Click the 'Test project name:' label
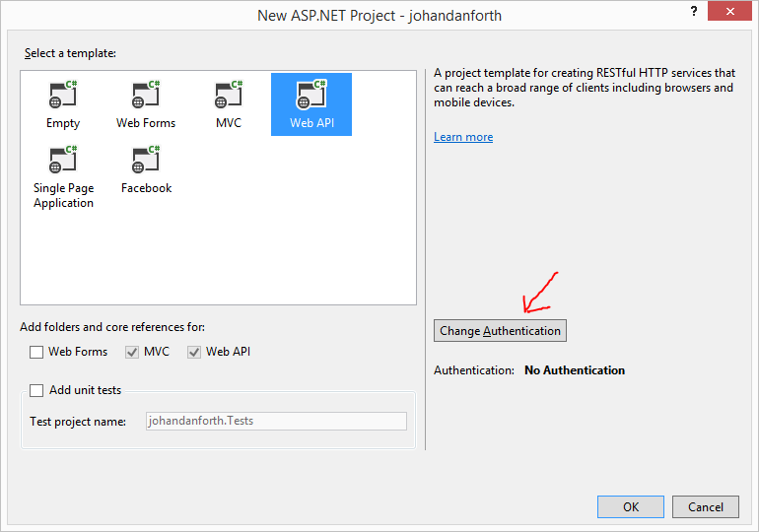Image resolution: width=759 pixels, height=532 pixels. click(78, 422)
